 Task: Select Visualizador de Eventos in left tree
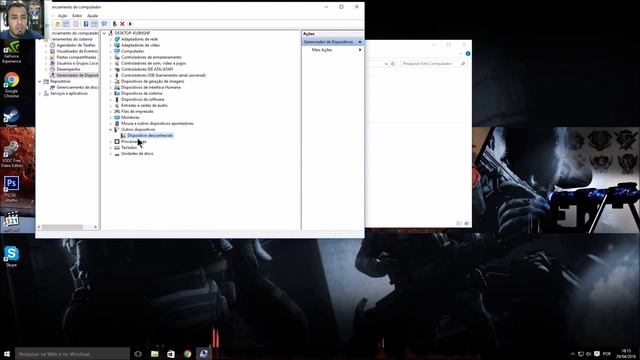click(x=77, y=51)
